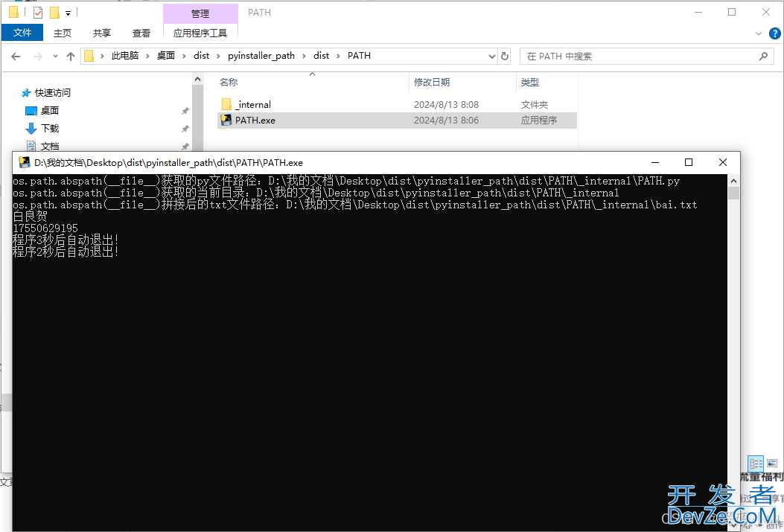Select 文档 in the navigation pane
The height and width of the screenshot is (532, 784).
point(49,146)
